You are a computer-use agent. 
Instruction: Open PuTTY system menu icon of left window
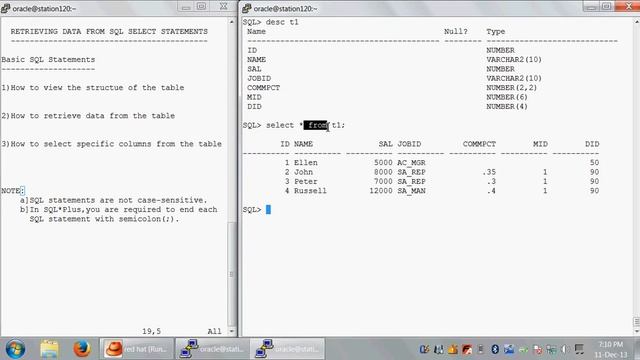[6, 8]
